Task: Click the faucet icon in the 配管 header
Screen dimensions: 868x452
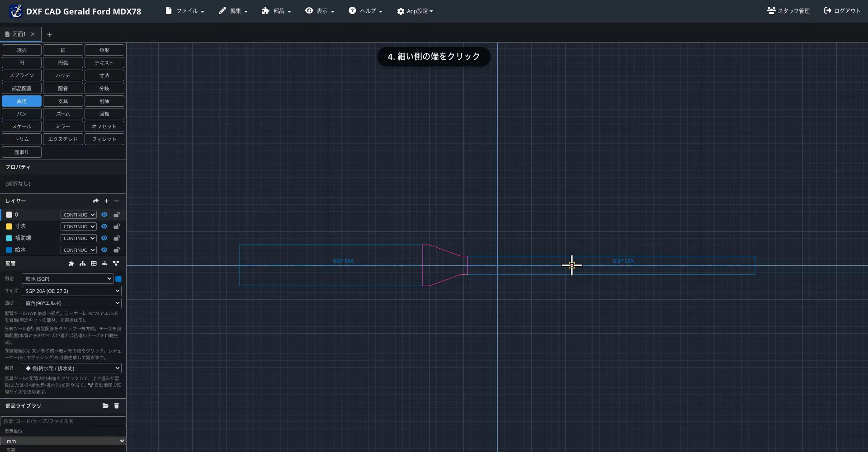Action: (104, 264)
